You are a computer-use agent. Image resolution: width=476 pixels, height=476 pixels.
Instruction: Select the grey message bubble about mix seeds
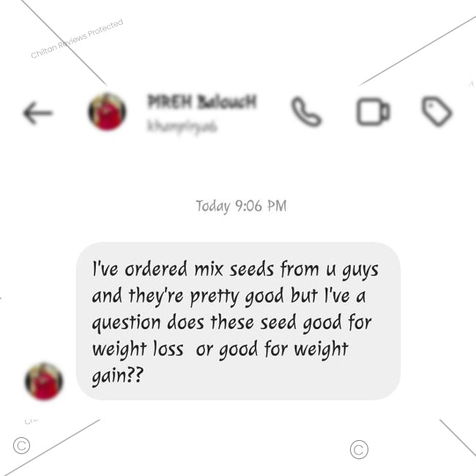pos(238,321)
